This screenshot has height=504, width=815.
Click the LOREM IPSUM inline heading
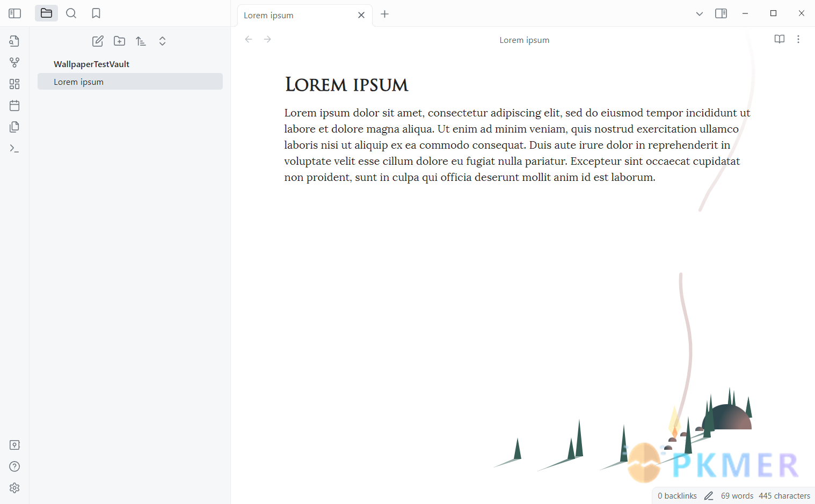pyautogui.click(x=346, y=85)
